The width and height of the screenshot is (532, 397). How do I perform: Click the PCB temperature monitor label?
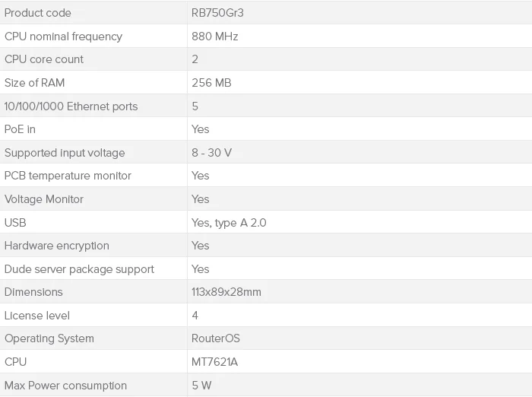(68, 176)
